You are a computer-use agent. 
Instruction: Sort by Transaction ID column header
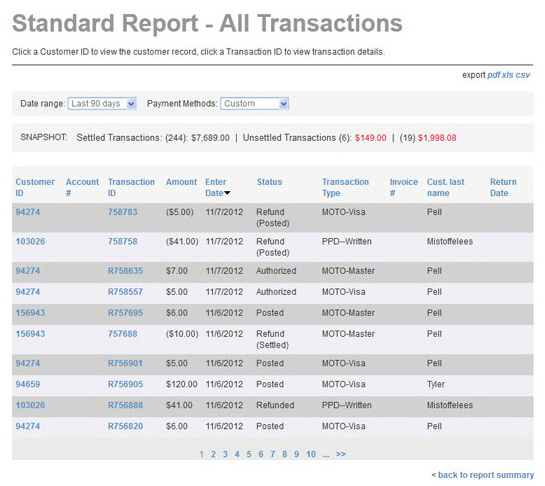131,187
